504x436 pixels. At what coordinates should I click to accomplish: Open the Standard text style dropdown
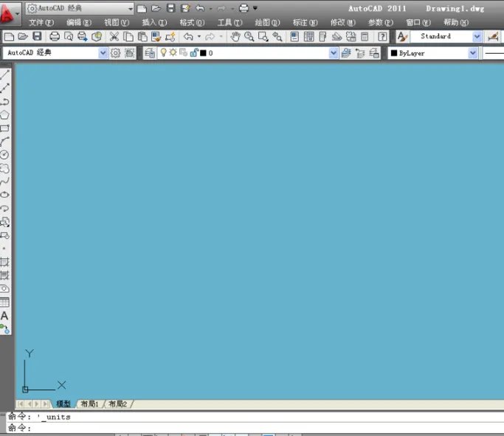click(476, 36)
